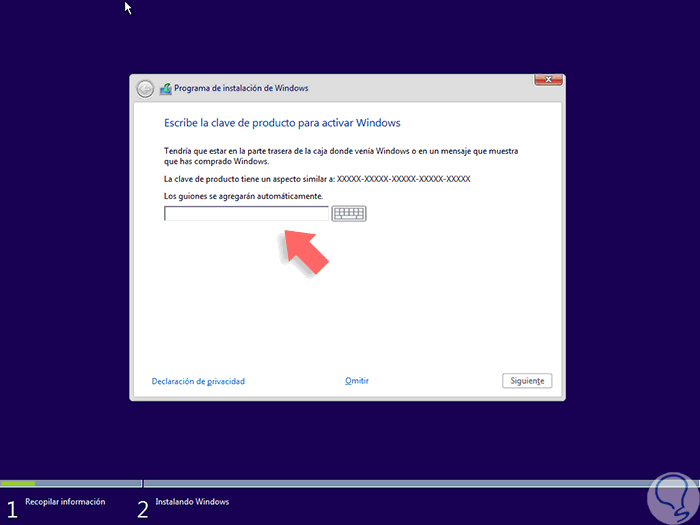Click the back arrow in the setup window

pyautogui.click(x=145, y=89)
